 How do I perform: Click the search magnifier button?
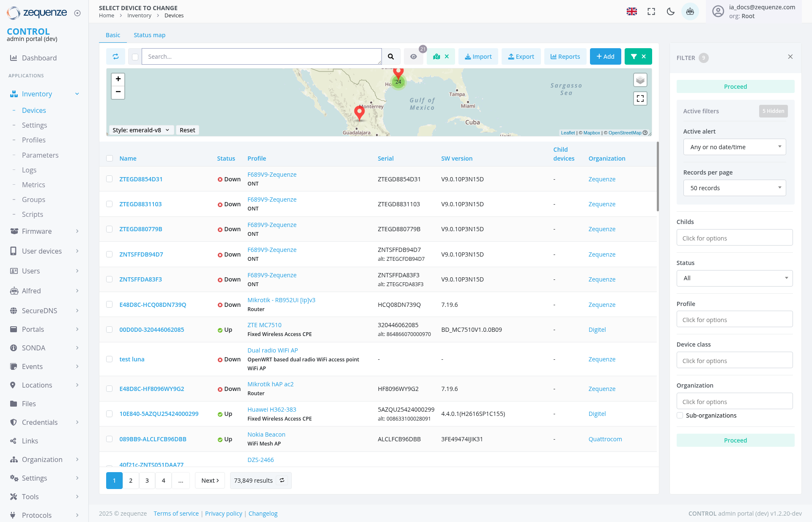click(391, 57)
